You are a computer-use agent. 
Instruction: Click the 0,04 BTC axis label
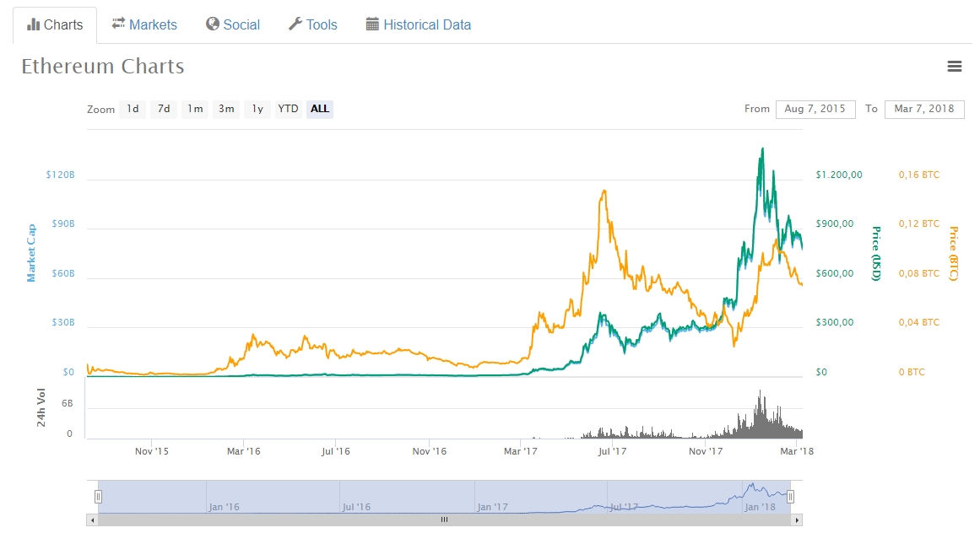point(918,323)
